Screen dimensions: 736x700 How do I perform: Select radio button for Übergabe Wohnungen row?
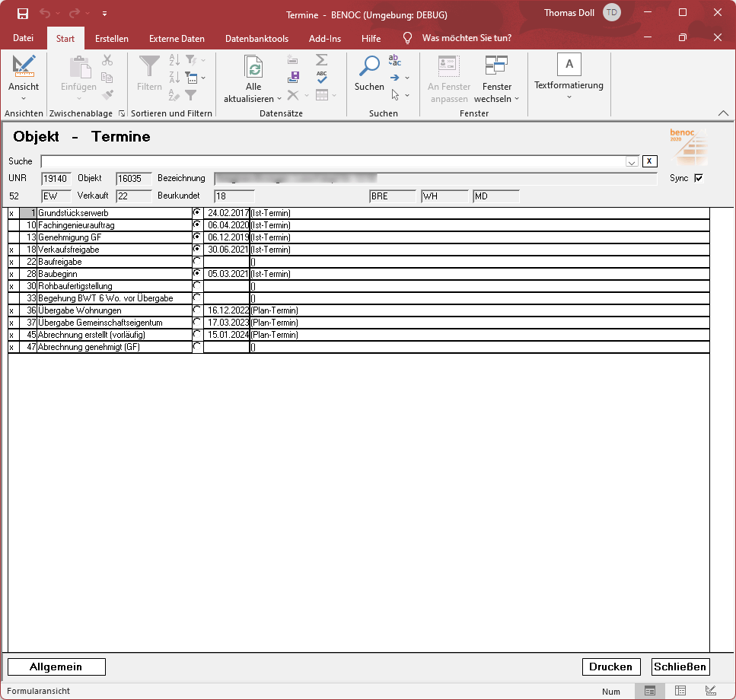coord(197,310)
